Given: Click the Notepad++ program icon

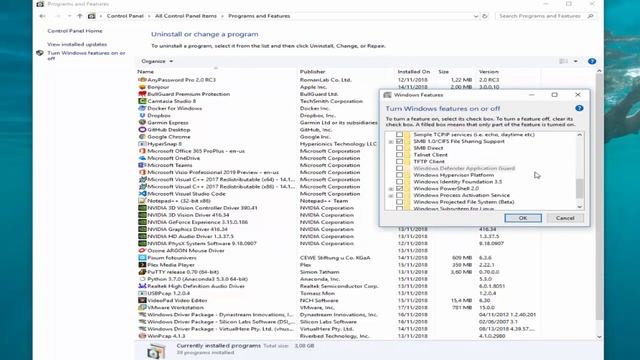Looking at the screenshot, I should pyautogui.click(x=142, y=201).
